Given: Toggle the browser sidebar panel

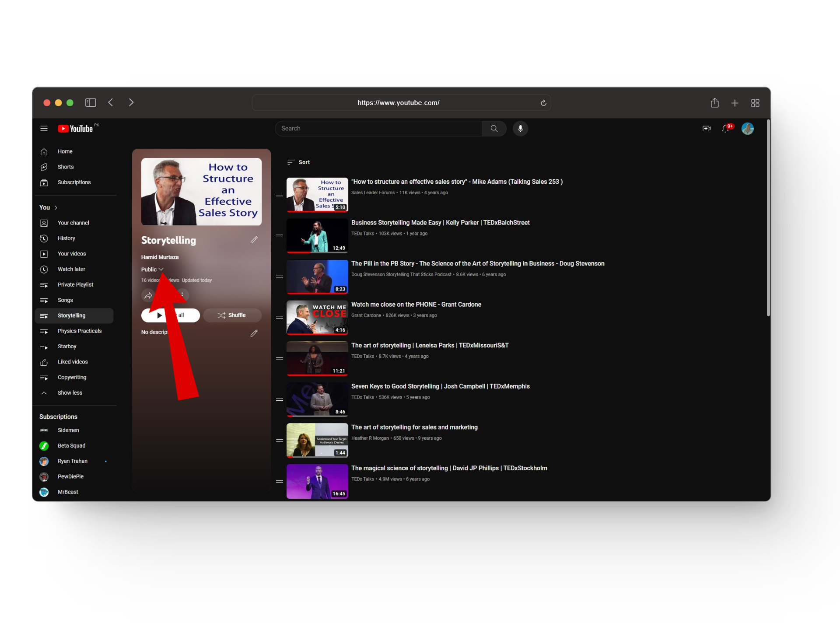Looking at the screenshot, I should tap(91, 103).
